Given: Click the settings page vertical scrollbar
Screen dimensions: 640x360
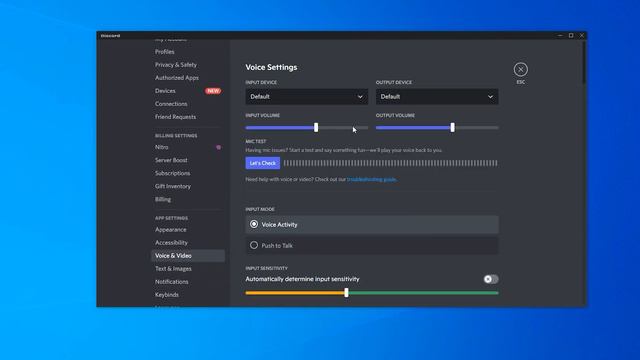Looking at the screenshot, I should (584, 63).
